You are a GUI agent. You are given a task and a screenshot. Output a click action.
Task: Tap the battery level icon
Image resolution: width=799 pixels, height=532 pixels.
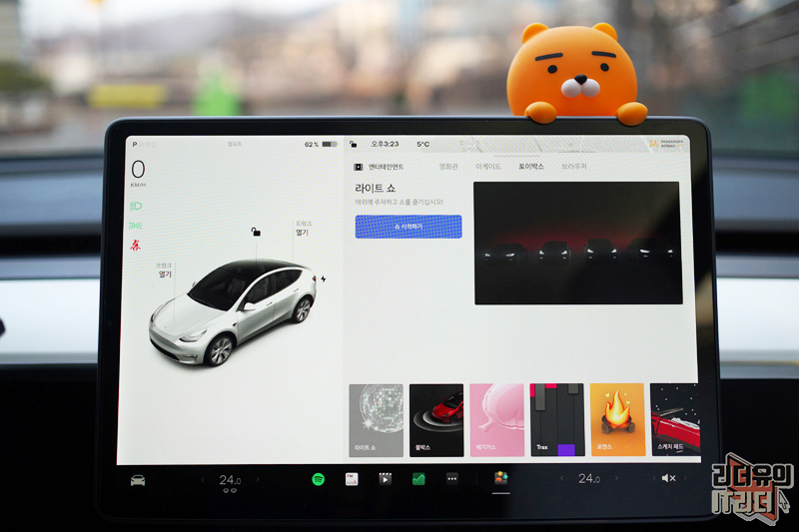330,144
